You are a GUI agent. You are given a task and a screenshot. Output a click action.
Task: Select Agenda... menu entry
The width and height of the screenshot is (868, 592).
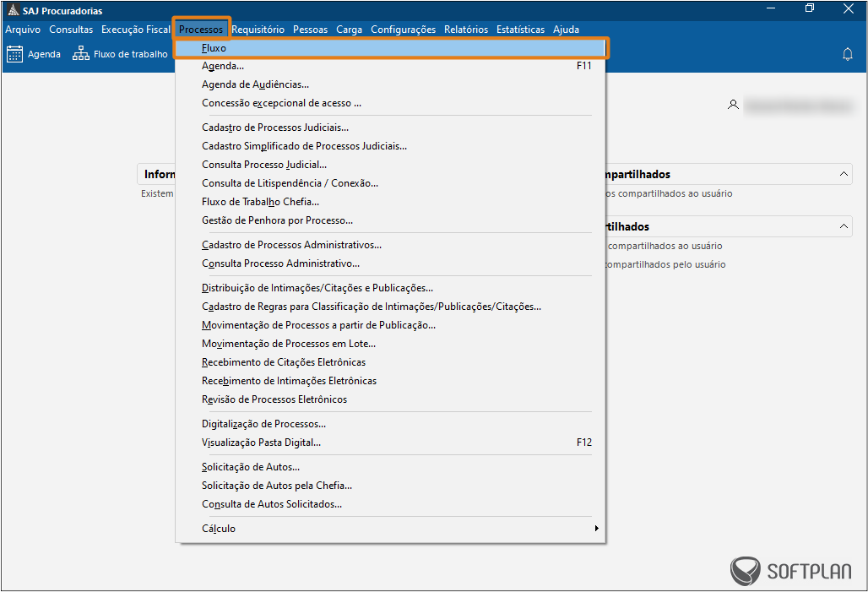[390, 66]
